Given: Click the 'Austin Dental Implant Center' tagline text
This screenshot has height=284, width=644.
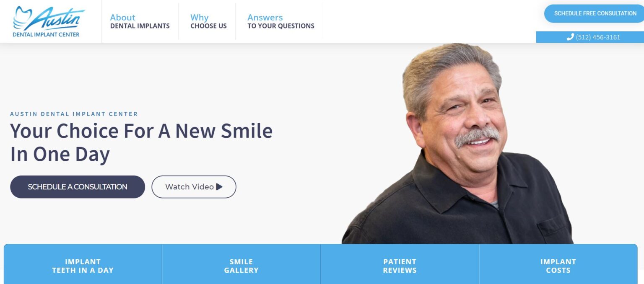Looking at the screenshot, I should pos(74,114).
